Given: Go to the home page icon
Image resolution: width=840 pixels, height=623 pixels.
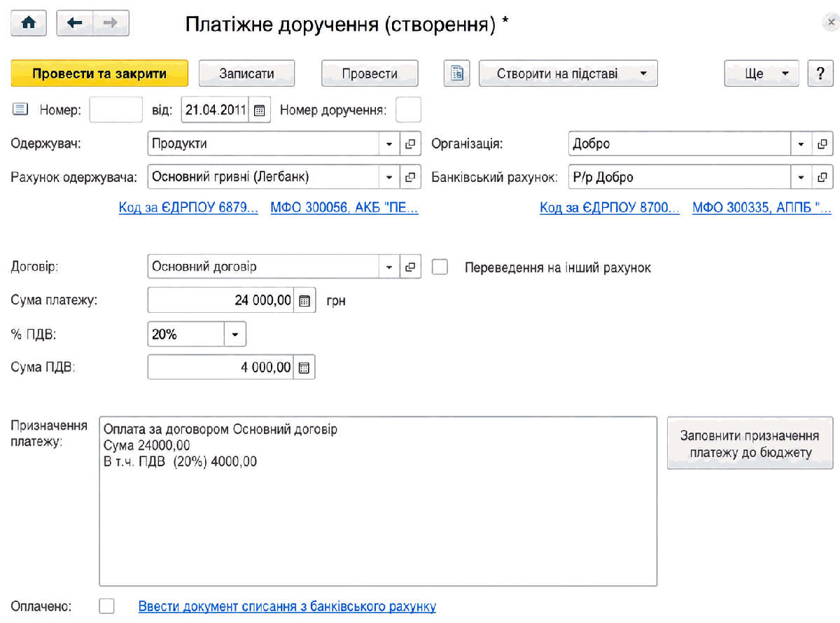Looking at the screenshot, I should point(29,23).
